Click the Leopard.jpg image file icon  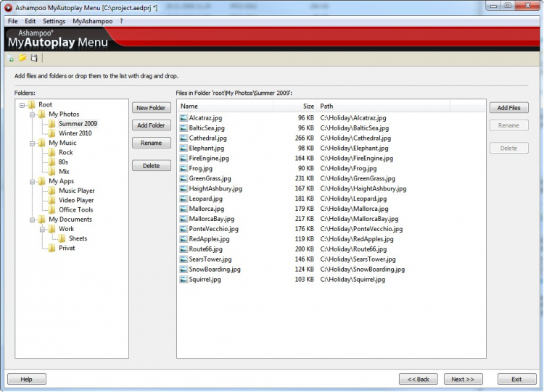tap(184, 199)
